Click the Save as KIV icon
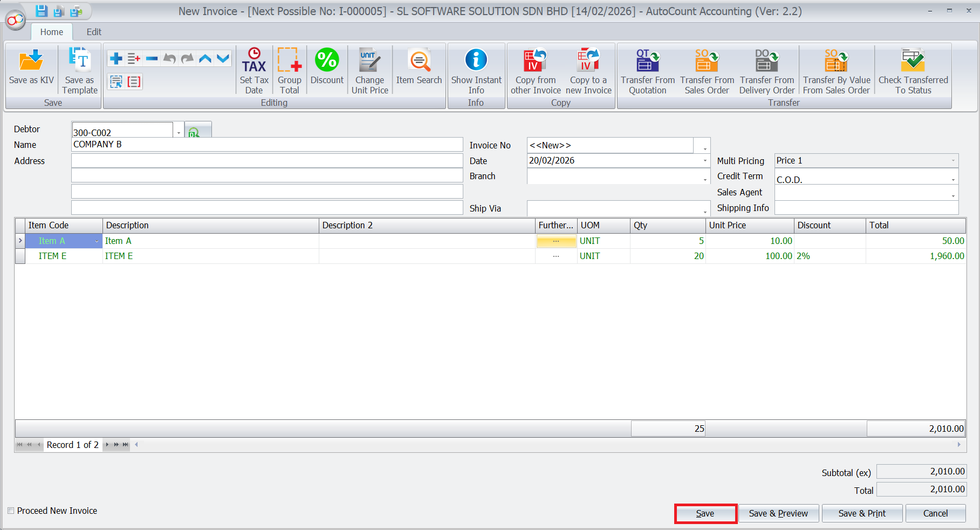This screenshot has height=530, width=980. [x=31, y=60]
